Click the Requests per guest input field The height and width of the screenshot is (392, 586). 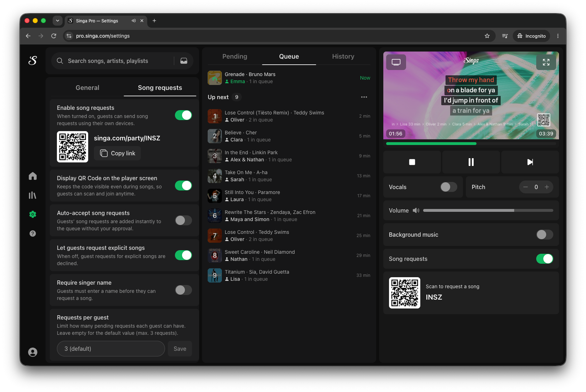click(x=111, y=349)
